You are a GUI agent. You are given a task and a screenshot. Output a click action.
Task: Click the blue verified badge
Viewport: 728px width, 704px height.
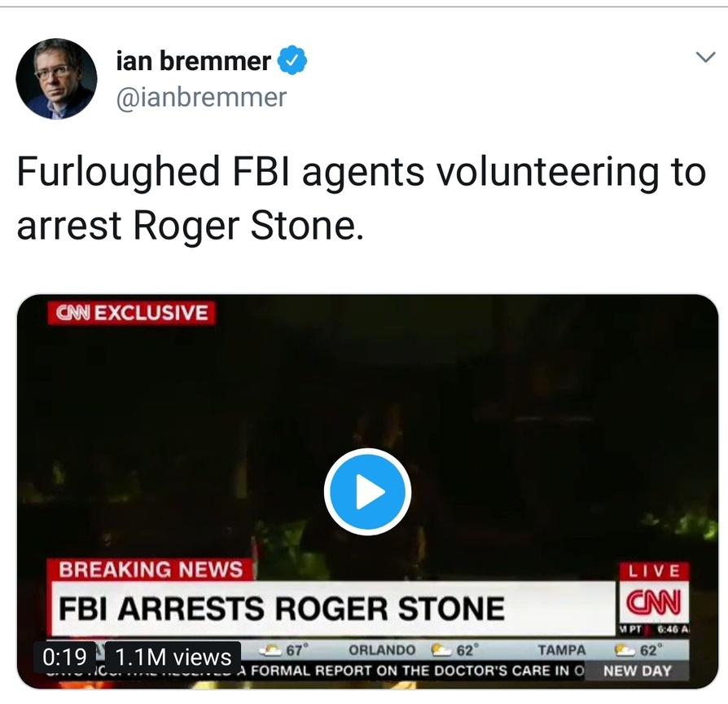coord(292,60)
